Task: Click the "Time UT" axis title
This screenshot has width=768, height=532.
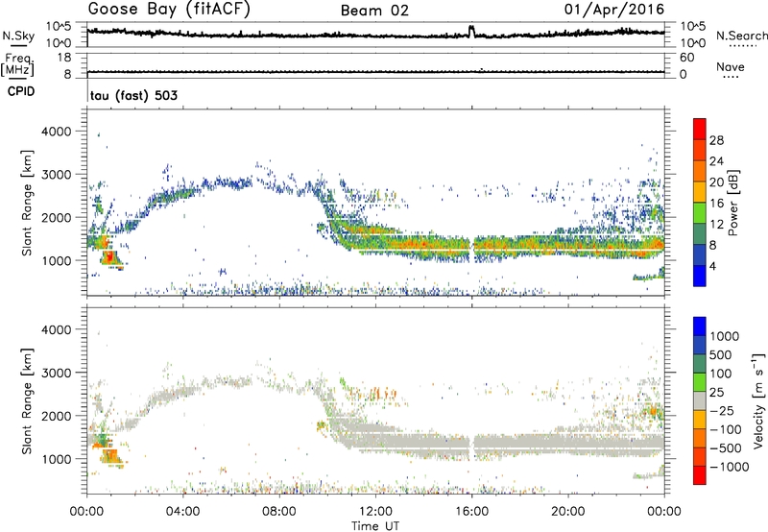Action: pyautogui.click(x=375, y=526)
